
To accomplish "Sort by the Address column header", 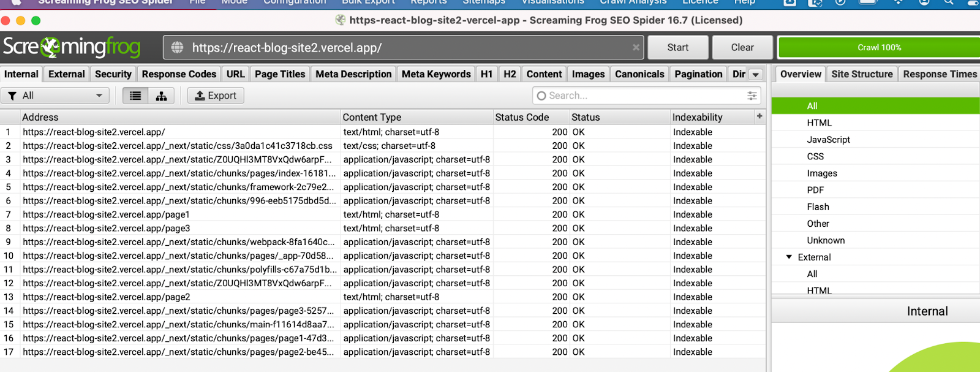I will point(180,117).
